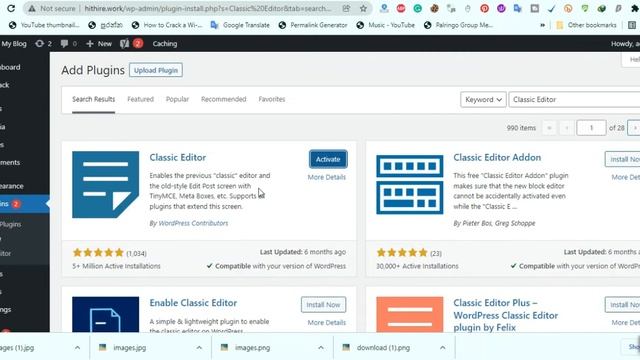
Task: Open the How to Crack a Wi- bookmark
Action: (167, 25)
